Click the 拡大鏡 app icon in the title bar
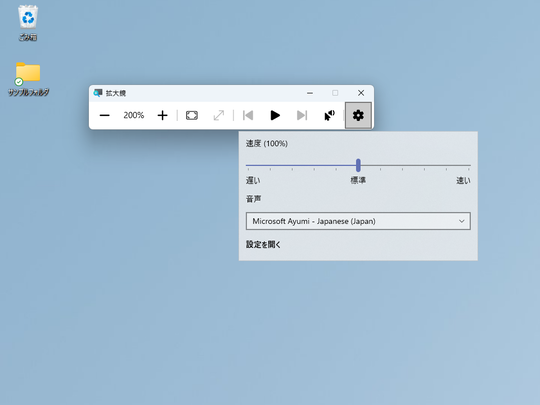This screenshot has height=405, width=540. [98, 93]
